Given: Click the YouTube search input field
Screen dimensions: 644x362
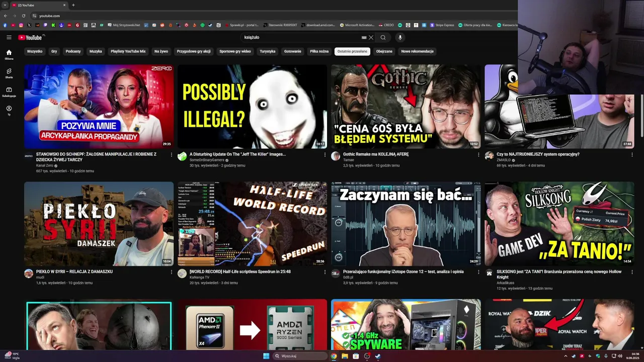Looking at the screenshot, I should 300,37.
